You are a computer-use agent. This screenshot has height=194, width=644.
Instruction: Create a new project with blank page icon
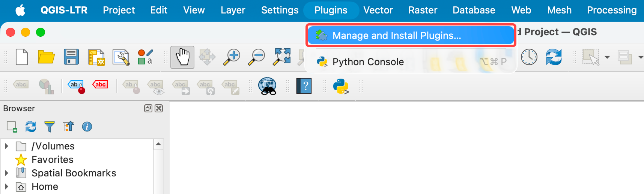point(22,57)
